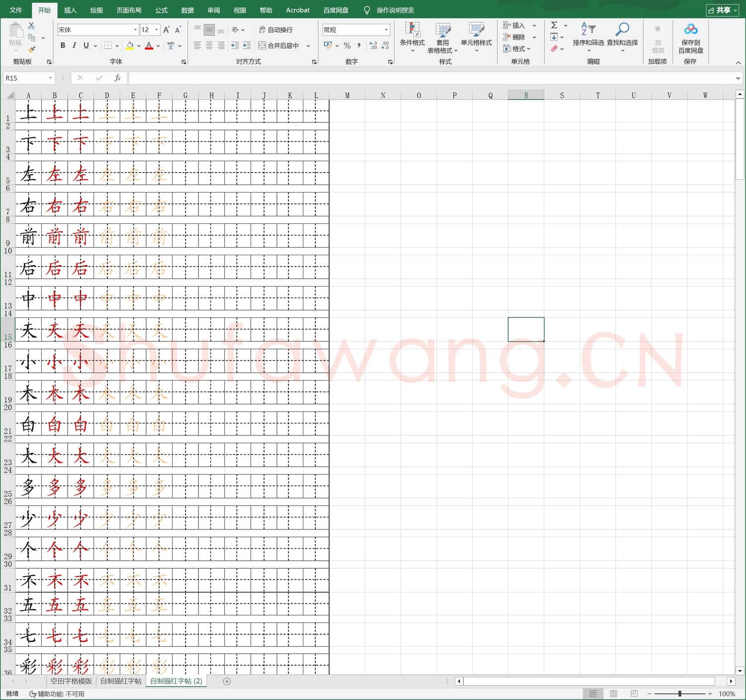Click the Clear eraser icon

554,49
